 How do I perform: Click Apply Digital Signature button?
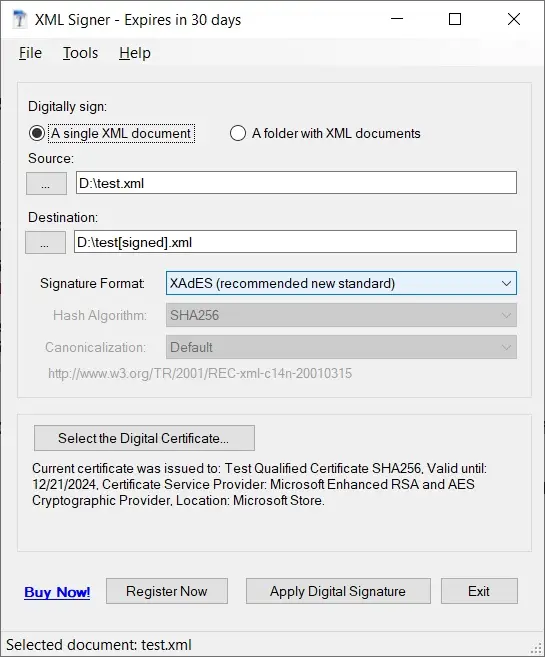click(338, 591)
